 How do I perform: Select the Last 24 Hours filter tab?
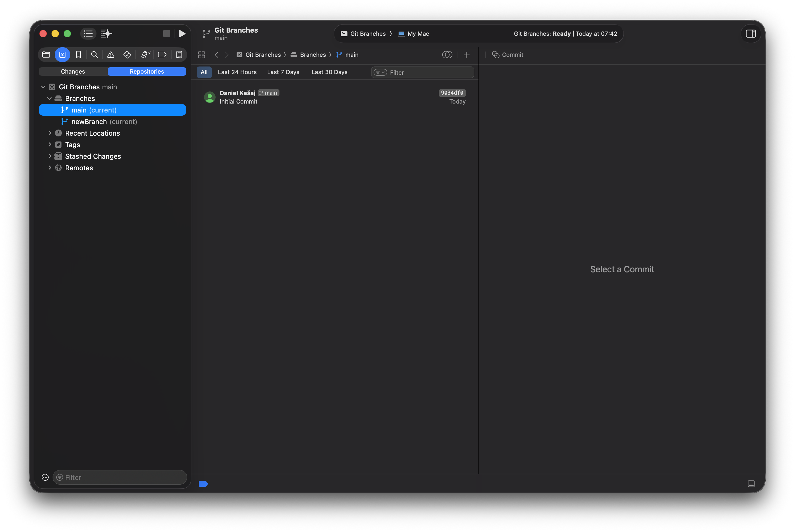[237, 72]
